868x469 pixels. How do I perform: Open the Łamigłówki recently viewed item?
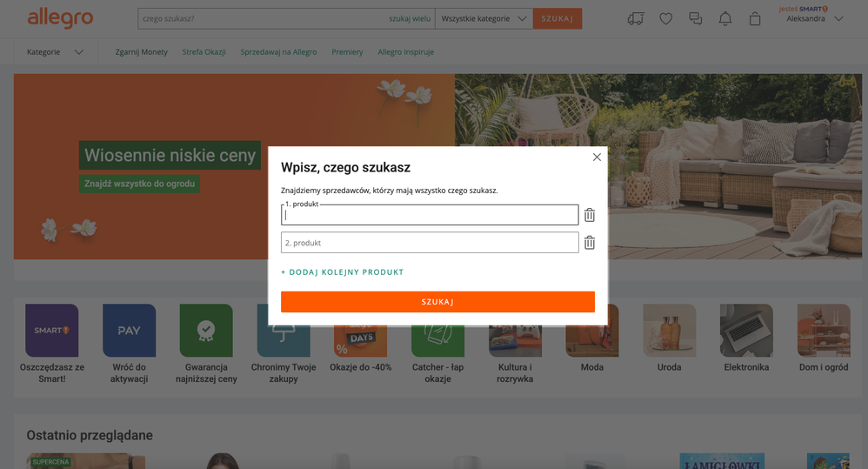click(722, 461)
